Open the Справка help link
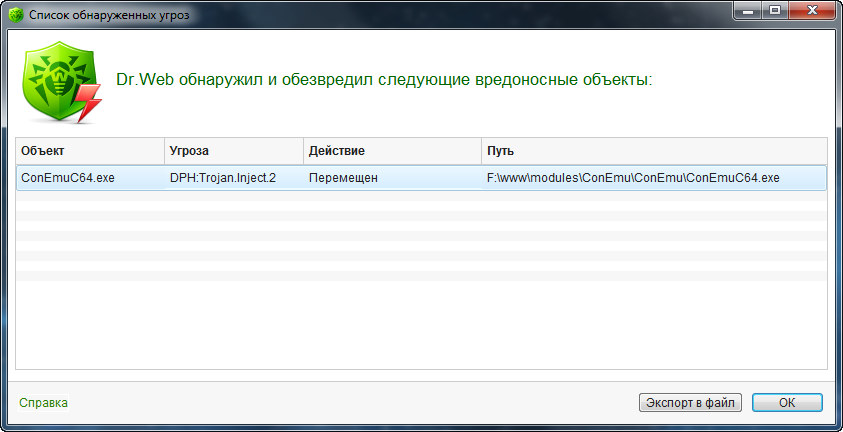Viewport: 843px width, 432px height. click(x=44, y=403)
